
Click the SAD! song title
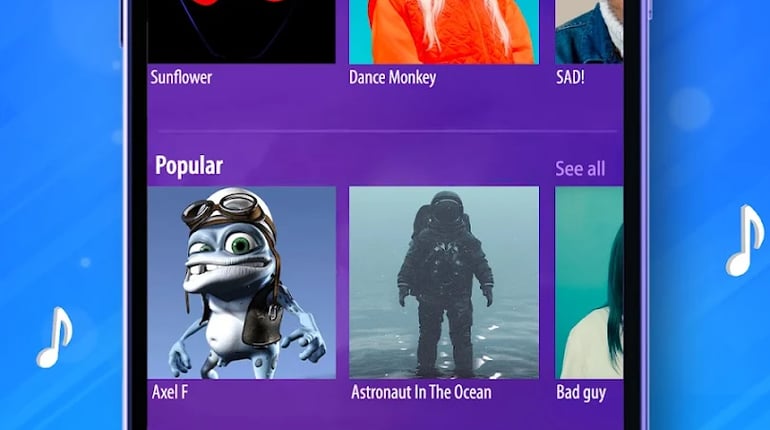[570, 78]
